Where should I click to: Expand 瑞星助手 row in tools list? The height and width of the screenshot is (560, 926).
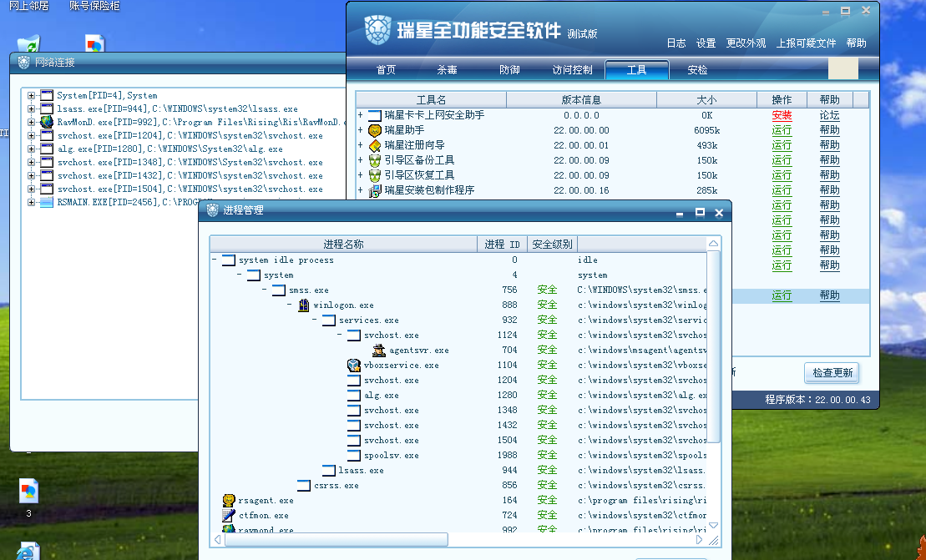pyautogui.click(x=360, y=130)
